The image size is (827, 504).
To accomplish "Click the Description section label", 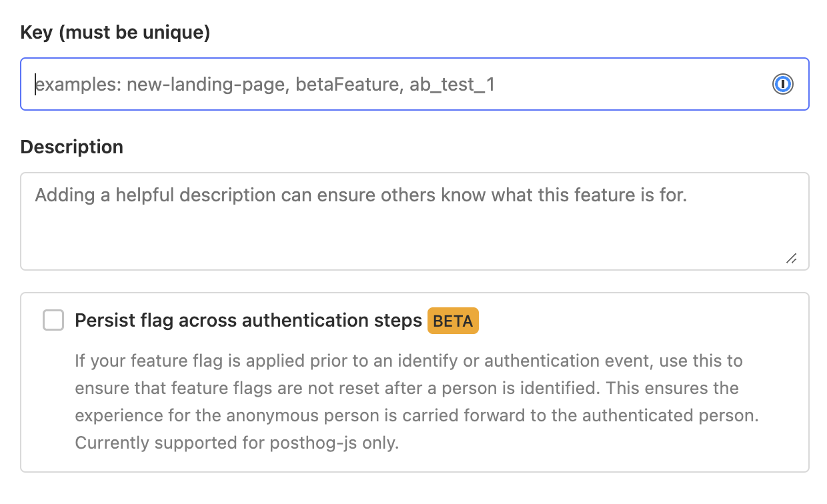I will click(x=71, y=147).
